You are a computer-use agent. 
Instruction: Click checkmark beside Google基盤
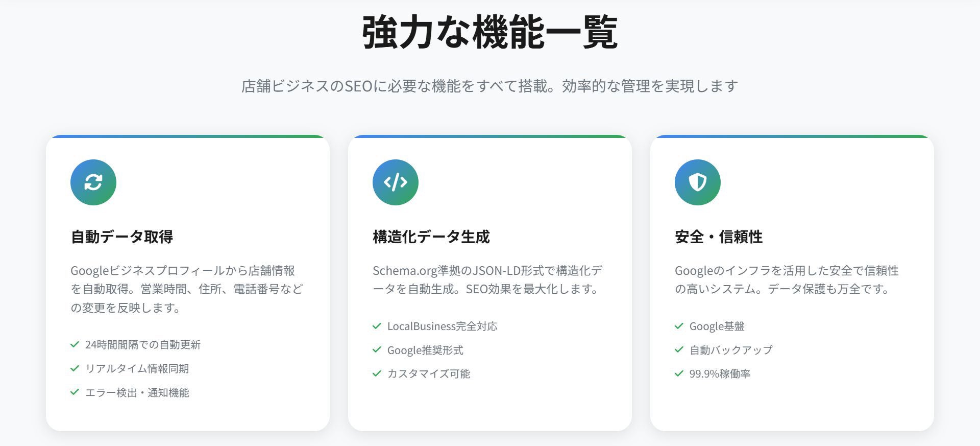coord(679,326)
